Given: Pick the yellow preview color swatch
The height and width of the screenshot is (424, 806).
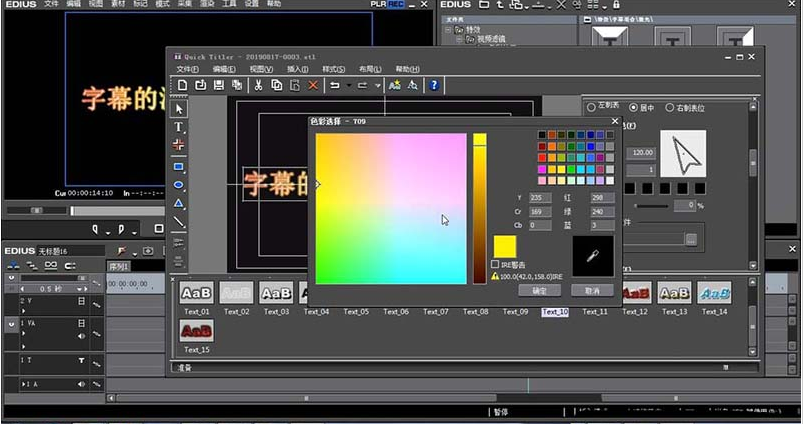Looking at the screenshot, I should click(505, 247).
